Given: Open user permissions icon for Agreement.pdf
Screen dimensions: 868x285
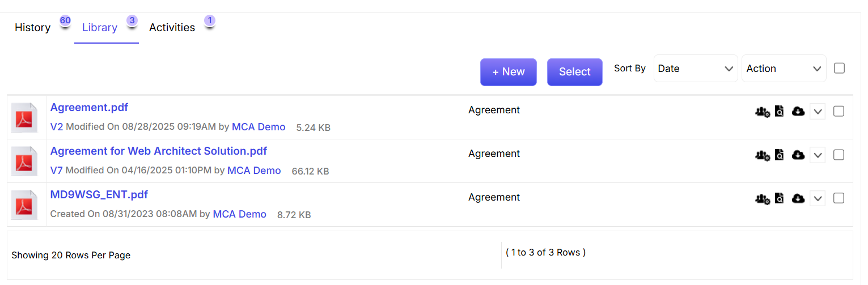Looking at the screenshot, I should (x=763, y=112).
